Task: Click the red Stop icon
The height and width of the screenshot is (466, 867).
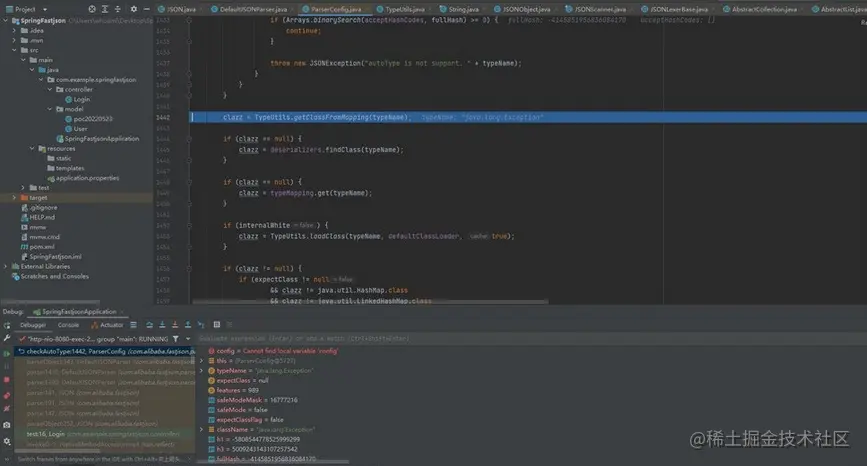Action: [x=7, y=380]
